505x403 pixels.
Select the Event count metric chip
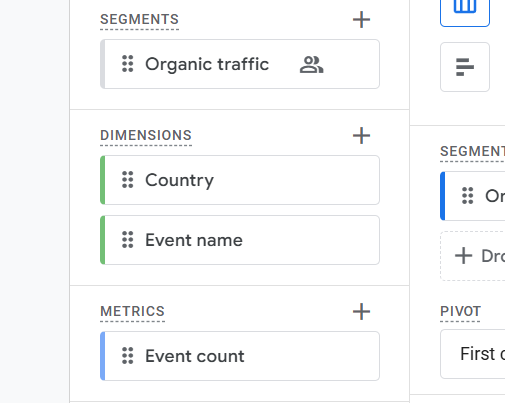pyautogui.click(x=240, y=356)
